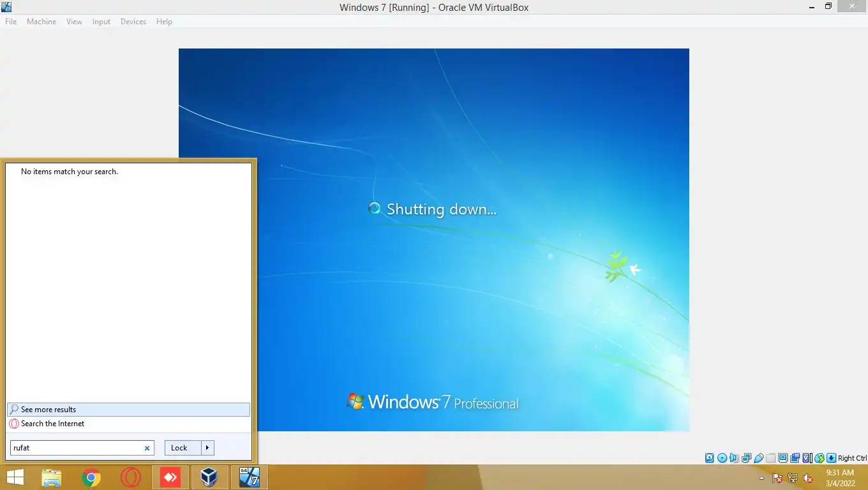Launch Google Chrome from the taskbar
The width and height of the screenshot is (868, 490).
pyautogui.click(x=91, y=477)
